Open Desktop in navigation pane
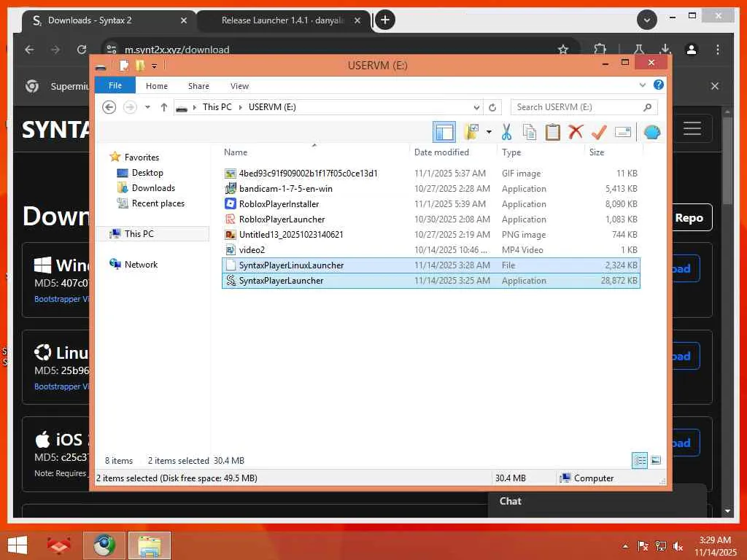The height and width of the screenshot is (560, 747). click(x=147, y=172)
